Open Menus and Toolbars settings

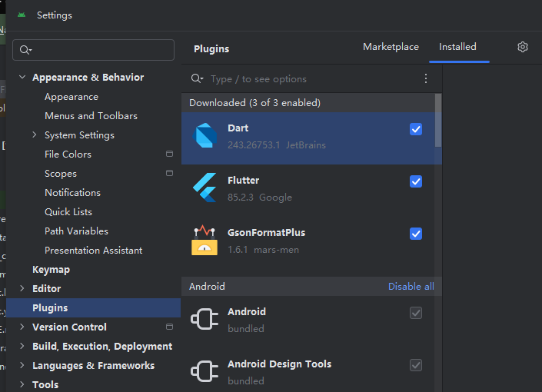point(91,116)
